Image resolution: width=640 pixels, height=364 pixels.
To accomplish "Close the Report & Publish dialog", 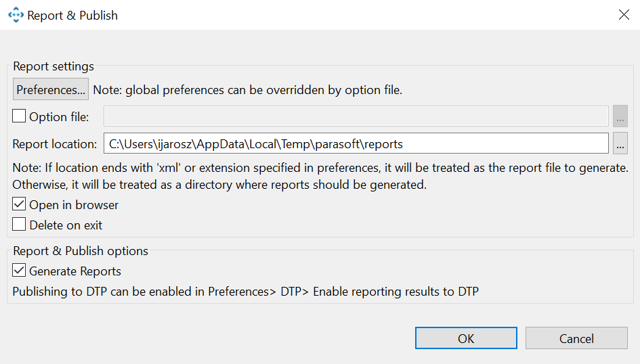I will 624,15.
